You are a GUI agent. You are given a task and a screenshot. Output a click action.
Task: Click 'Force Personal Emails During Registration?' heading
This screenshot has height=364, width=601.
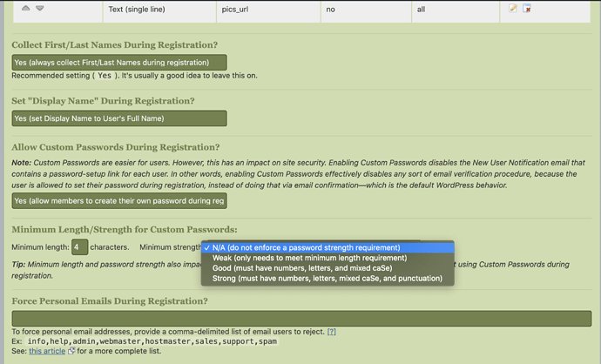[x=110, y=301]
